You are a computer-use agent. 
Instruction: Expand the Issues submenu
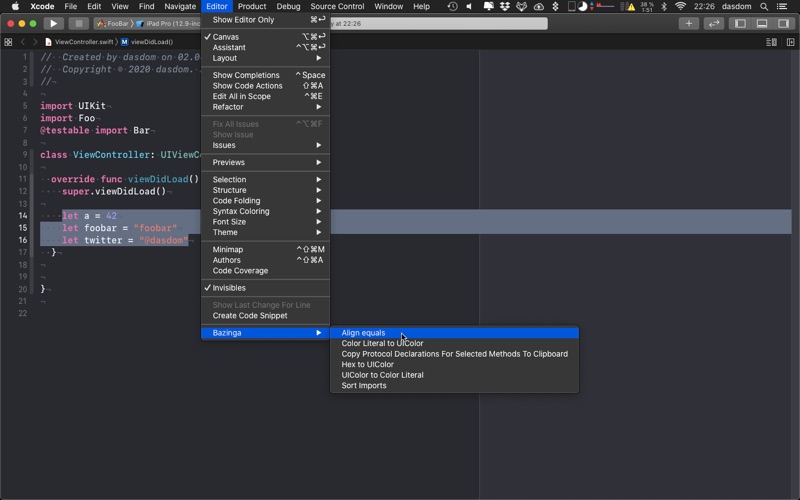[x=265, y=145]
